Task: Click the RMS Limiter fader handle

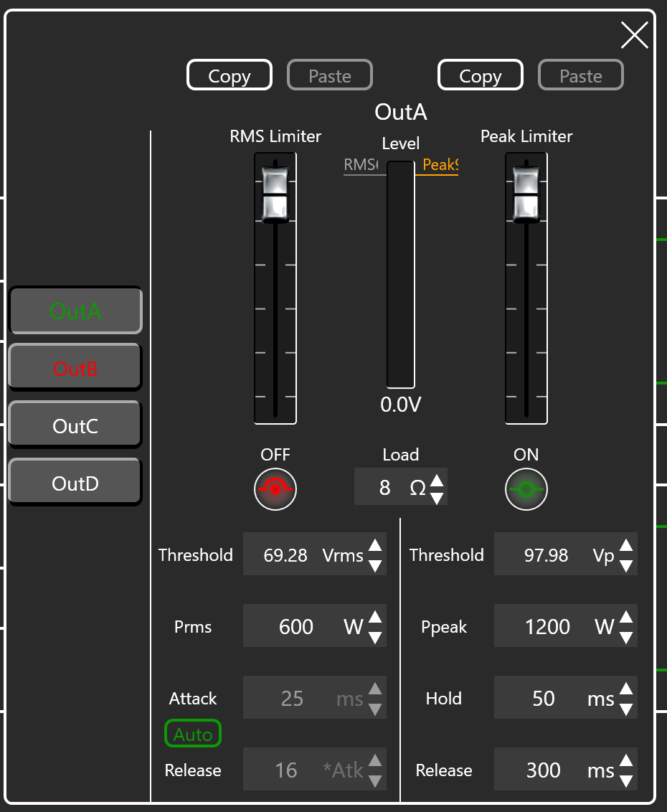Action: 275,194
